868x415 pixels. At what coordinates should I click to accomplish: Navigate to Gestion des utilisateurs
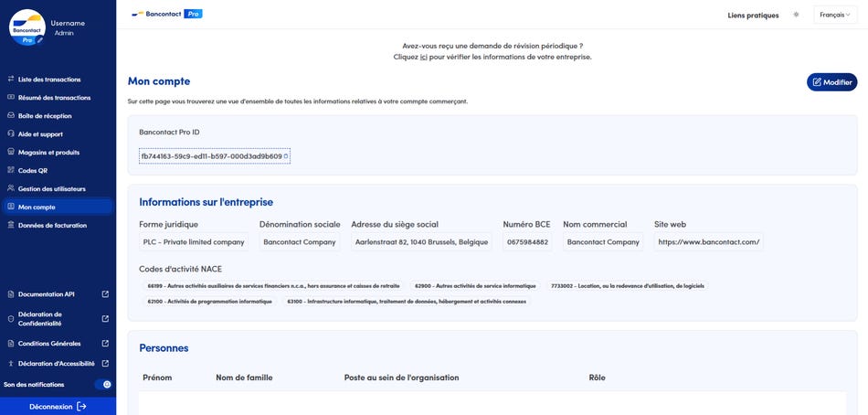click(x=51, y=189)
